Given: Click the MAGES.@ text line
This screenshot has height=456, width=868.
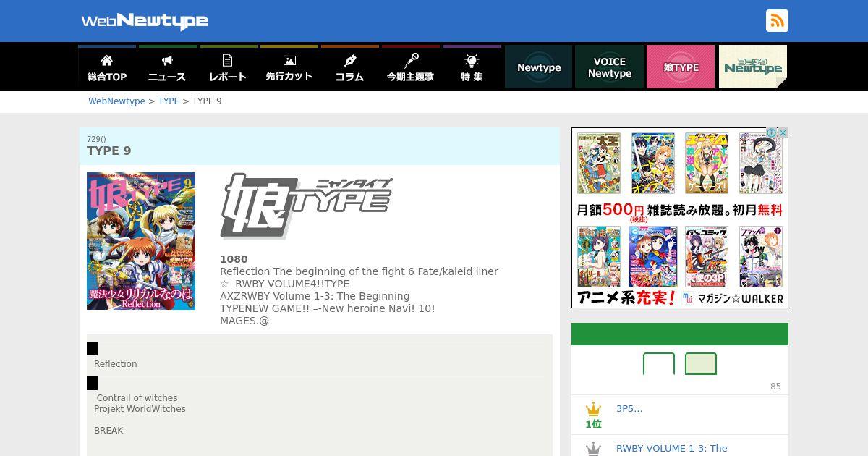Looking at the screenshot, I should [x=244, y=321].
